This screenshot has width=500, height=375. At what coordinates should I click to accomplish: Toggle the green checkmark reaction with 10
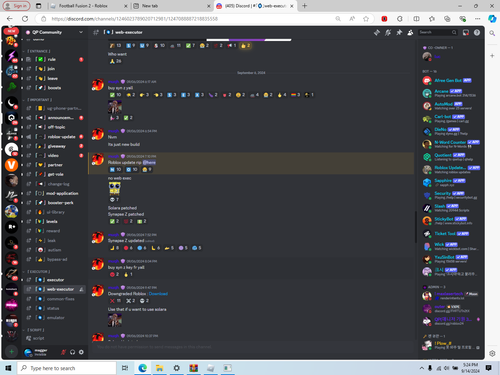116,95
